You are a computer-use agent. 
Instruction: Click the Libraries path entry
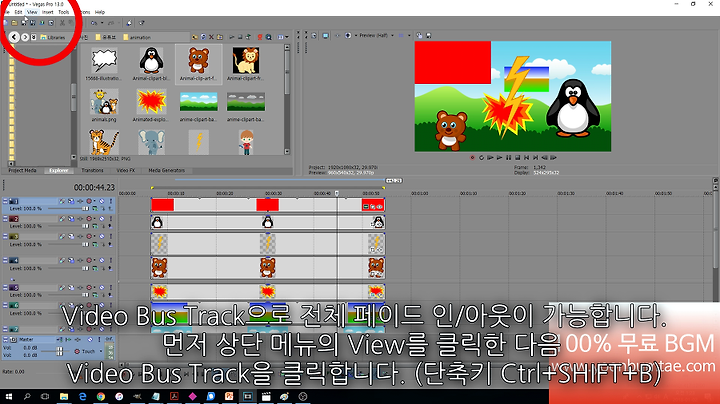tap(53, 37)
